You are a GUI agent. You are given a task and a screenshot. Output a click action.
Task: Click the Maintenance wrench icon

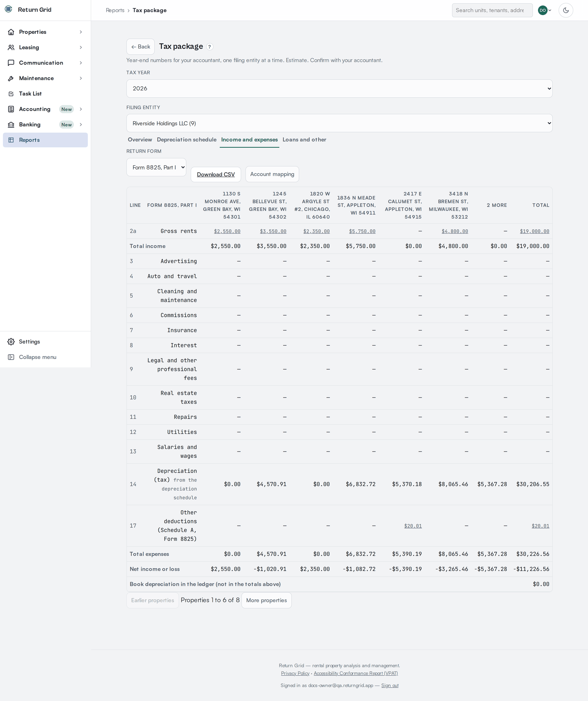11,78
